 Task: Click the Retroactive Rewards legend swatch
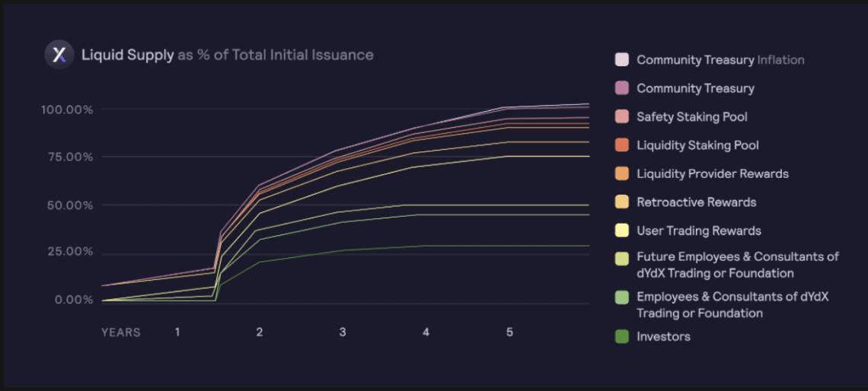coord(621,202)
